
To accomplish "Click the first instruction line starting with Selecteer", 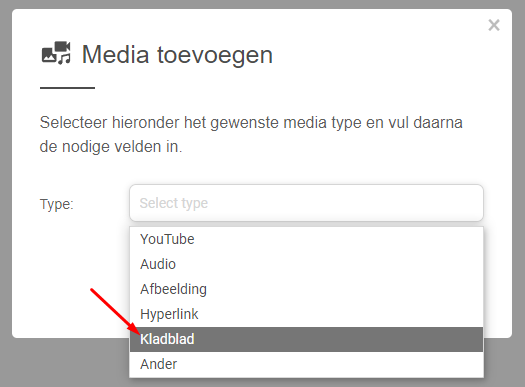I will click(251, 123).
